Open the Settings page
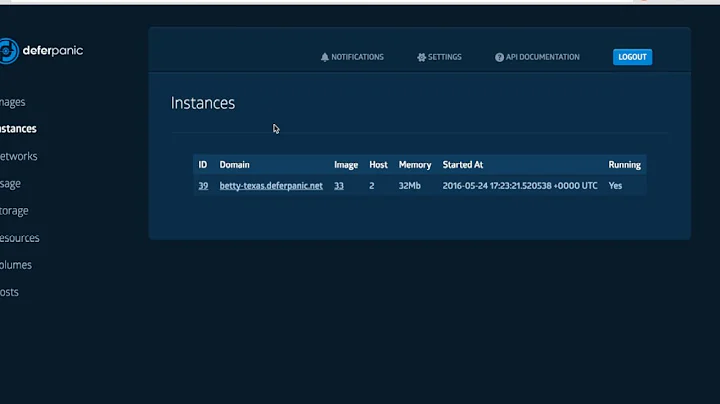Viewport: 720px width, 404px height. pos(439,57)
